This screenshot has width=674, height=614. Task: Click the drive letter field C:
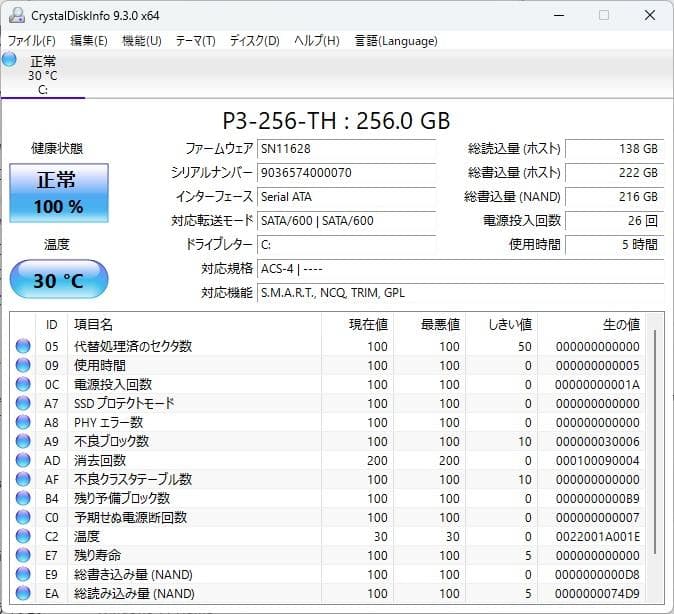346,245
